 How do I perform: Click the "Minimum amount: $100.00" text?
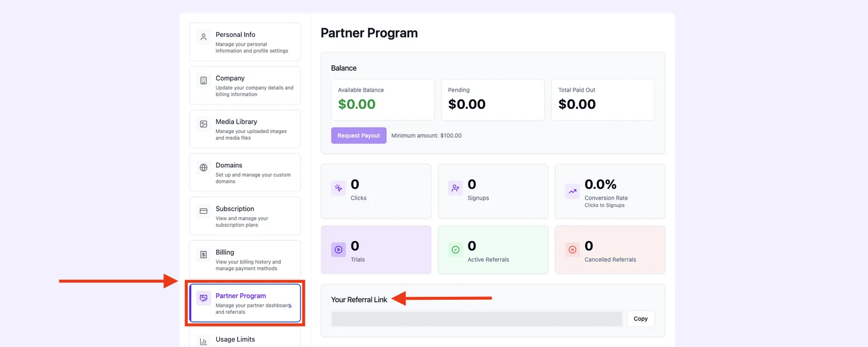(x=426, y=136)
